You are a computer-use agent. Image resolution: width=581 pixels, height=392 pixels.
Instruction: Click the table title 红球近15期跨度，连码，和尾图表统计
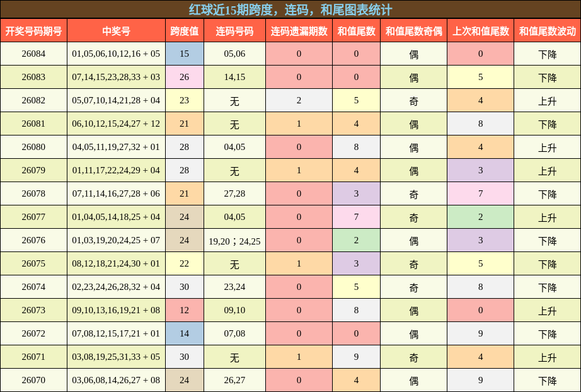(290, 9)
